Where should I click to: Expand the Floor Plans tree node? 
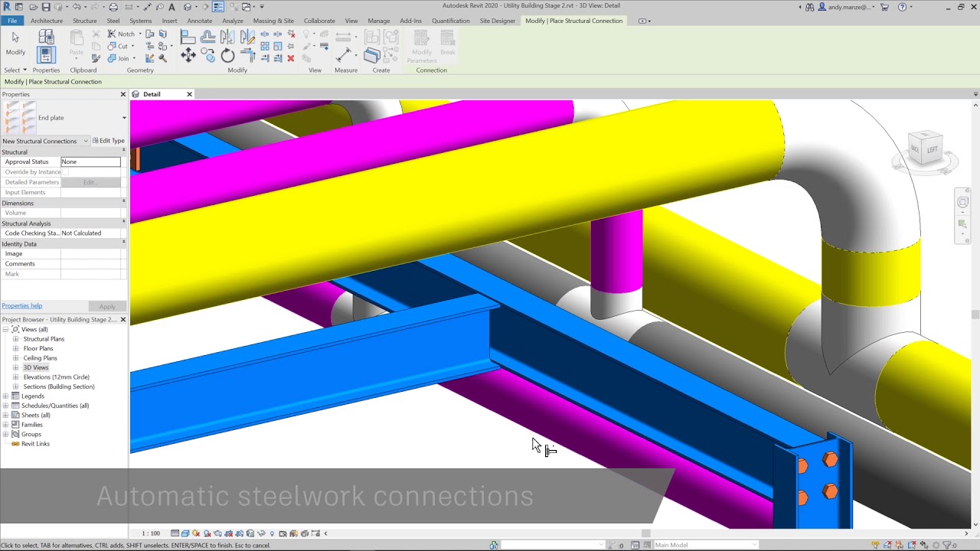coord(15,348)
